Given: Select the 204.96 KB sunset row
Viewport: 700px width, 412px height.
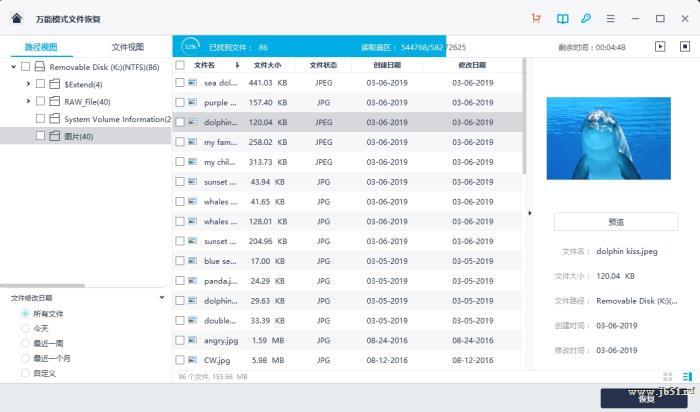Looking at the screenshot, I should tap(347, 241).
